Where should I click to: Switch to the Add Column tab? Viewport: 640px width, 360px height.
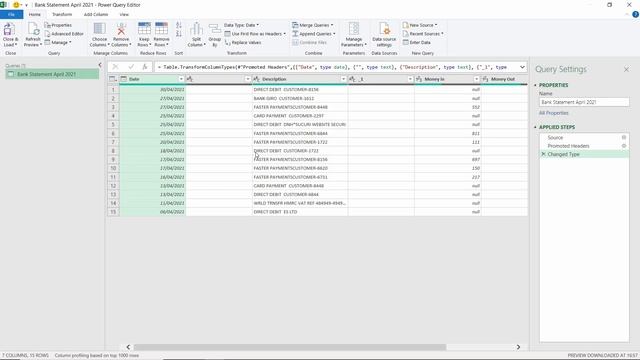click(96, 14)
